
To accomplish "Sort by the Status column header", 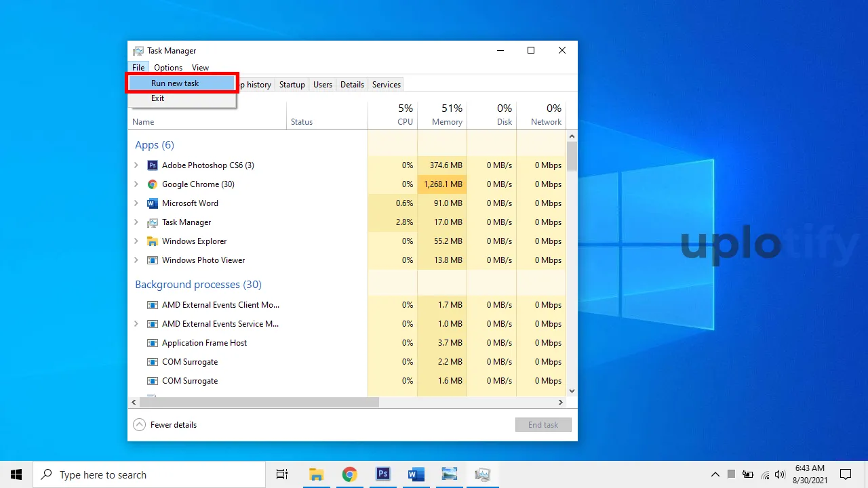I will point(328,115).
